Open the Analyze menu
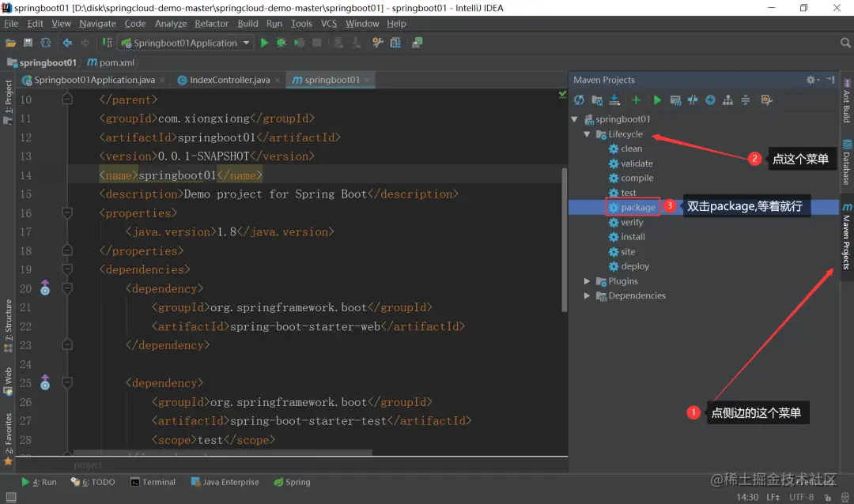 [x=171, y=24]
